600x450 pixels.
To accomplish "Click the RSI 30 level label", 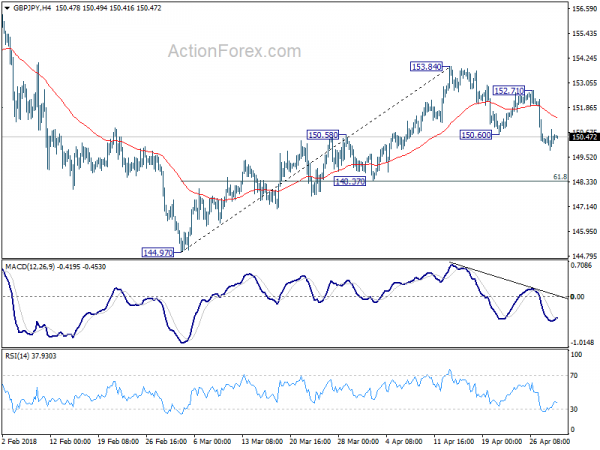I will tap(574, 409).
